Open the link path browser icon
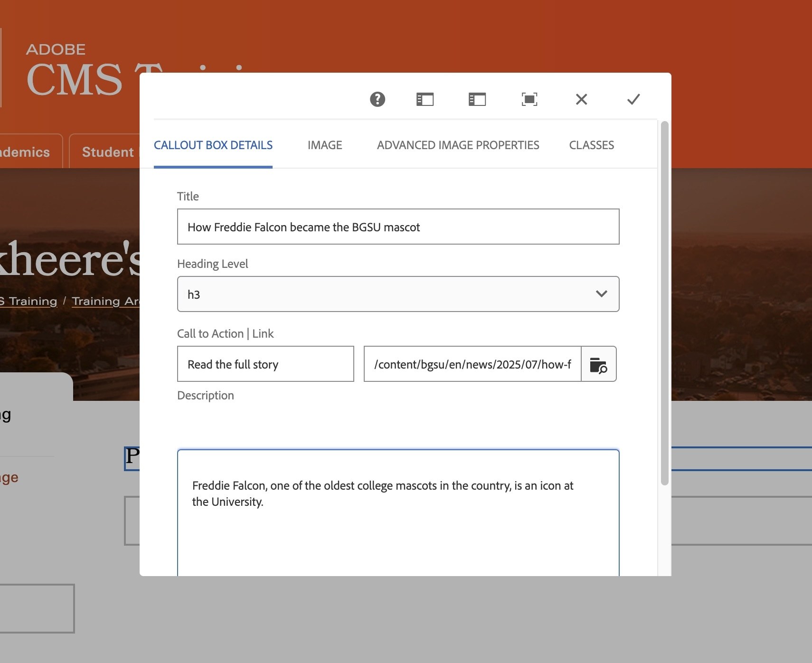The image size is (812, 663). click(x=599, y=364)
